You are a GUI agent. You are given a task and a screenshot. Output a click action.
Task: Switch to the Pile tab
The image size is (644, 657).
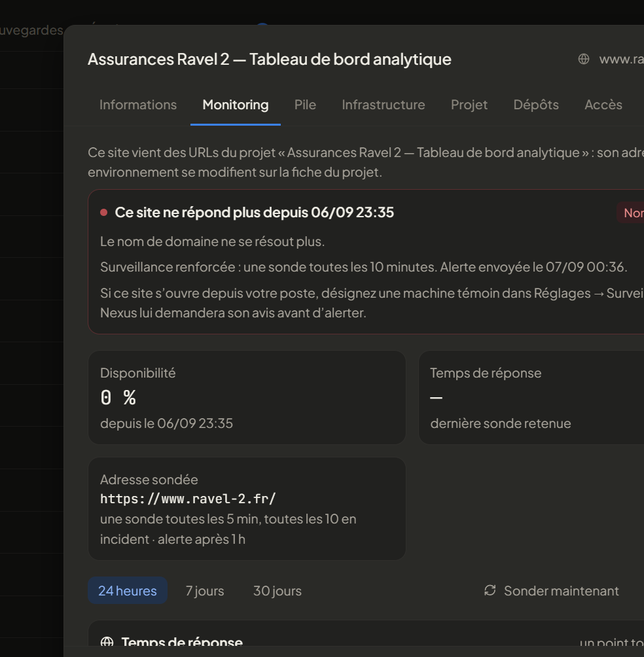[x=305, y=105]
